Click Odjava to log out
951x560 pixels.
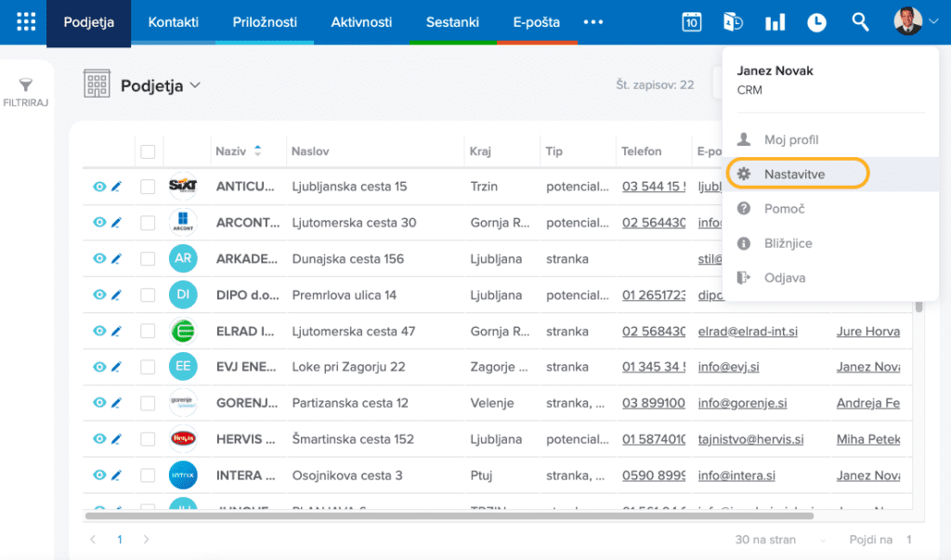[784, 278]
